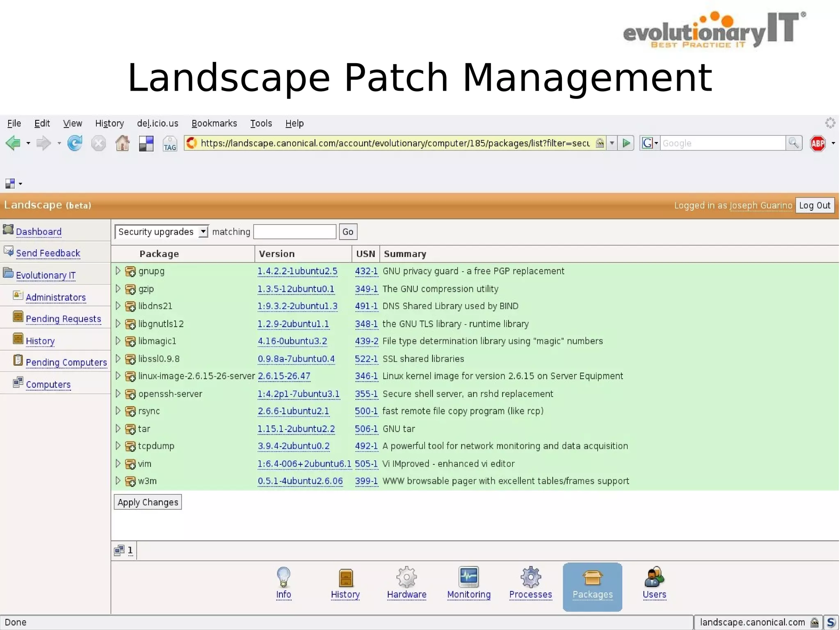Image resolution: width=840 pixels, height=630 pixels.
Task: Click the Apply Changes button
Action: coord(148,502)
